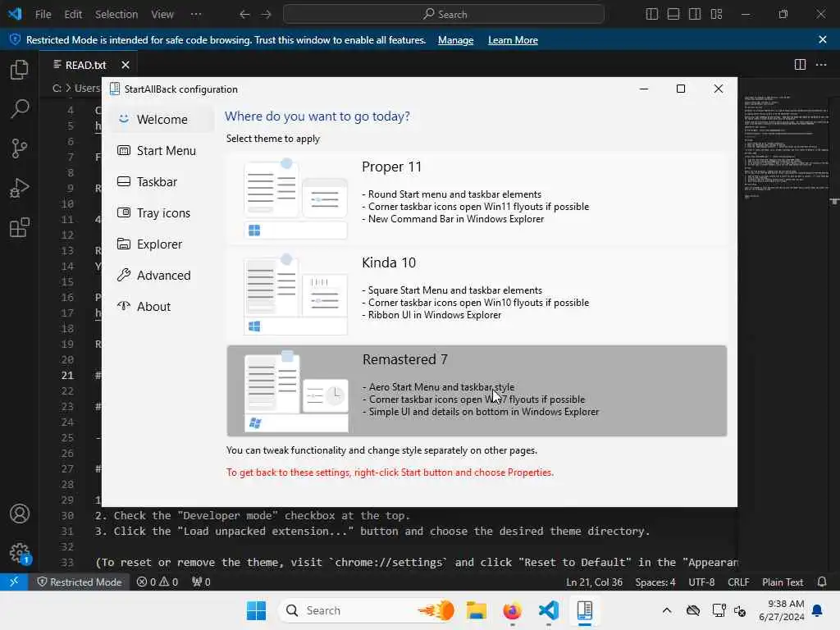Open editor More Actions ellipsis
The height and width of the screenshot is (630, 840).
[x=821, y=65]
